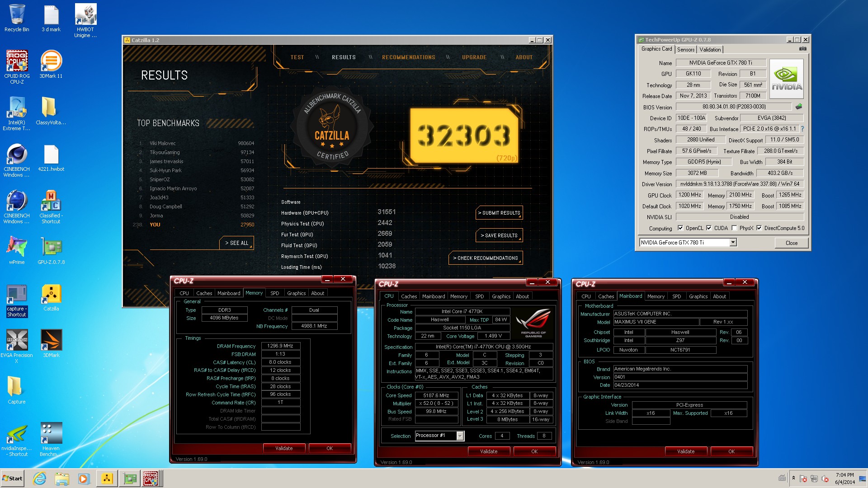868x488 pixels.
Task: Open the UPGRADE tab in Catzilla
Action: coord(474,57)
